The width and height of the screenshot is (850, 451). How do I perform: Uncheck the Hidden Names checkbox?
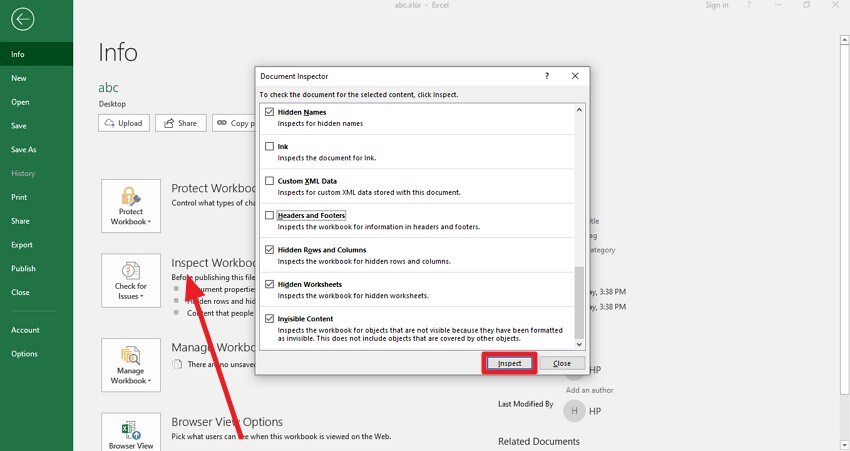click(x=269, y=112)
